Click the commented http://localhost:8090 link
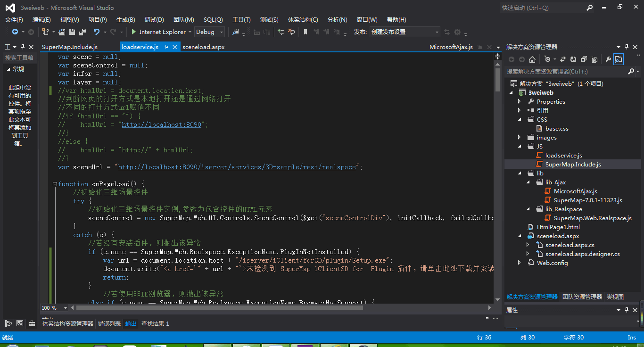Viewport: 644px width, 347px height. point(162,124)
